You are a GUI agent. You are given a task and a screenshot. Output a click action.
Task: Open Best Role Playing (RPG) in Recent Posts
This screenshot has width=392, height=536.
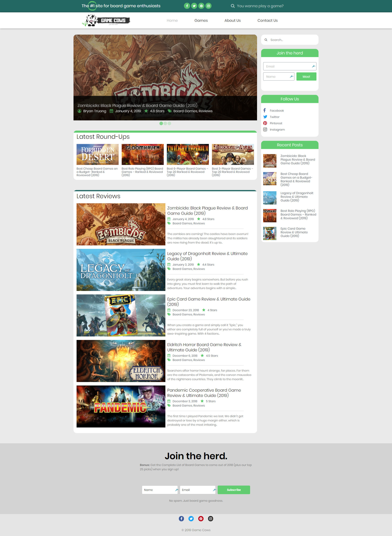(298, 214)
